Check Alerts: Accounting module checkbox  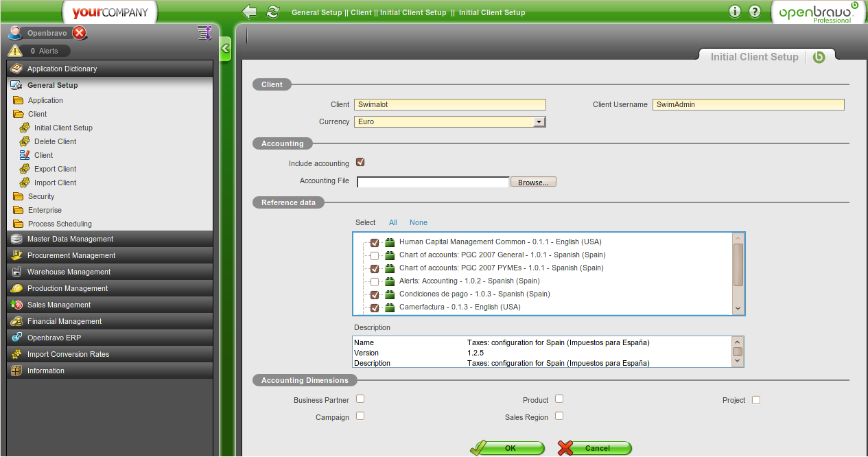pos(375,281)
